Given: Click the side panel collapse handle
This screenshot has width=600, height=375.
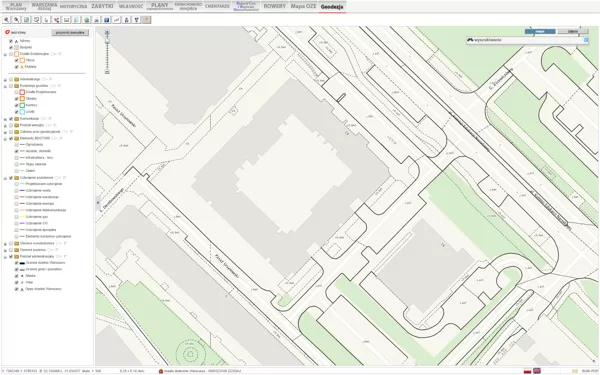Looking at the screenshot, I should pos(98,203).
